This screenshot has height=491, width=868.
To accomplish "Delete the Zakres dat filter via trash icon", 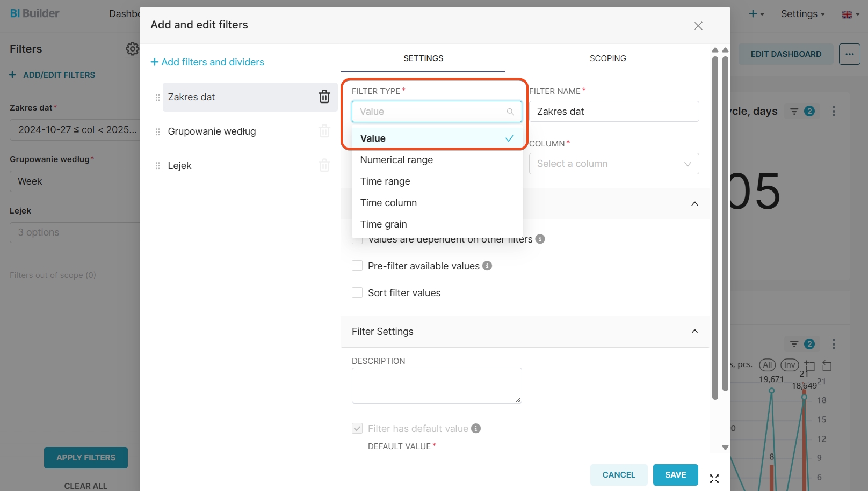I will coord(324,97).
